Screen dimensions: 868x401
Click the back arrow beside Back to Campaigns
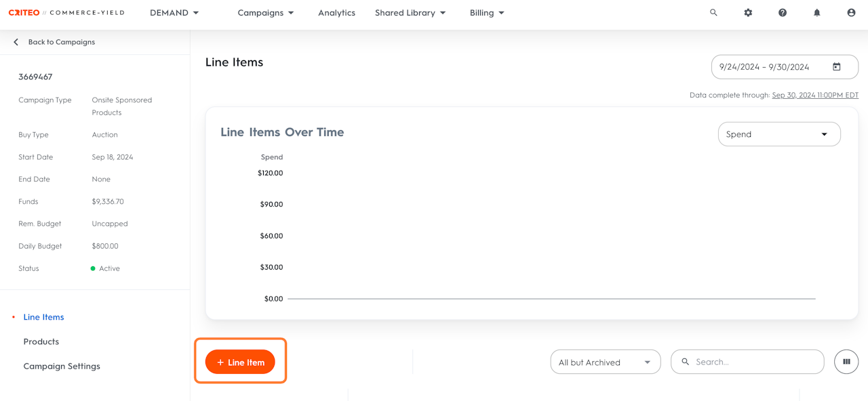point(16,42)
